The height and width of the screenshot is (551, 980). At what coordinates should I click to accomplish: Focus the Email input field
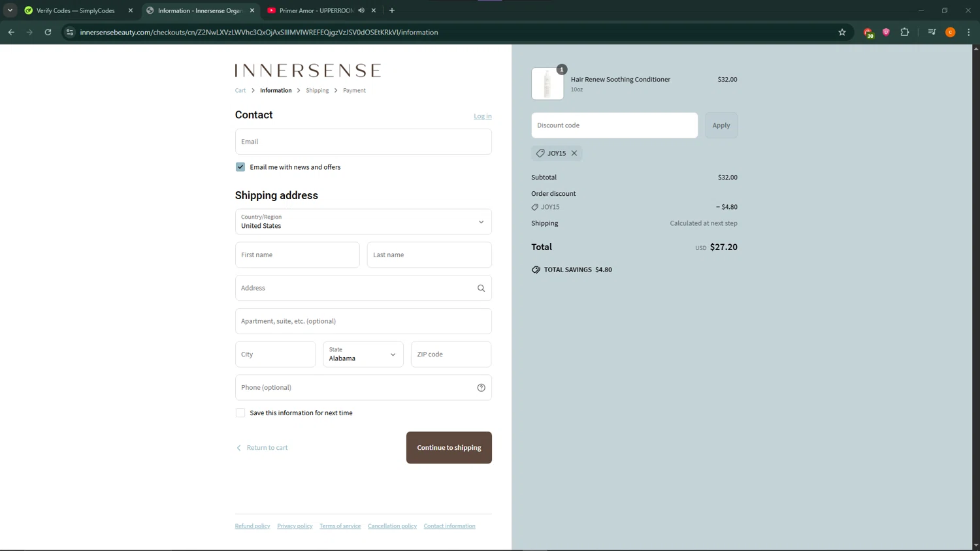point(363,142)
